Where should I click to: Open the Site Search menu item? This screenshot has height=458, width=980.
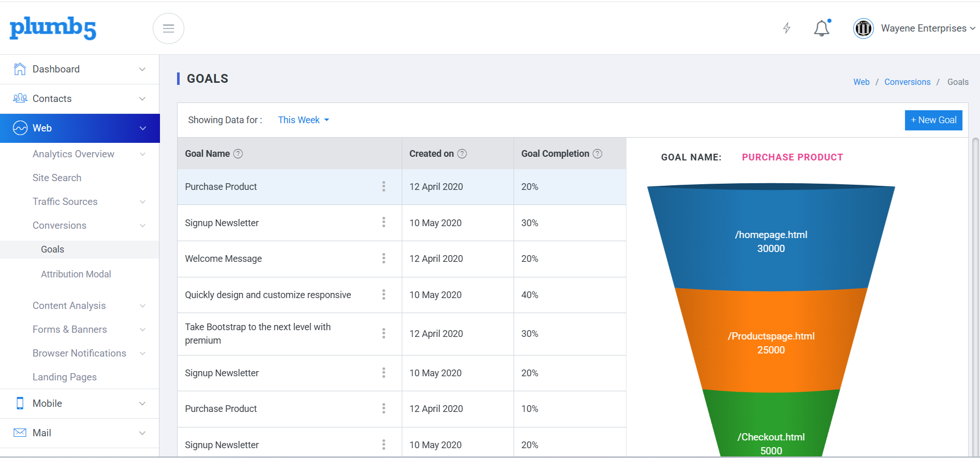pyautogui.click(x=57, y=178)
